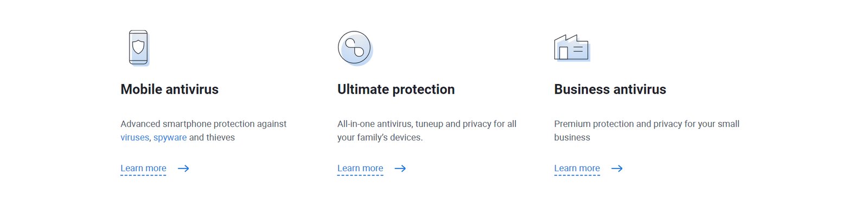Click the Business antivirus building icon
The width and height of the screenshot is (868, 201).
(x=572, y=48)
